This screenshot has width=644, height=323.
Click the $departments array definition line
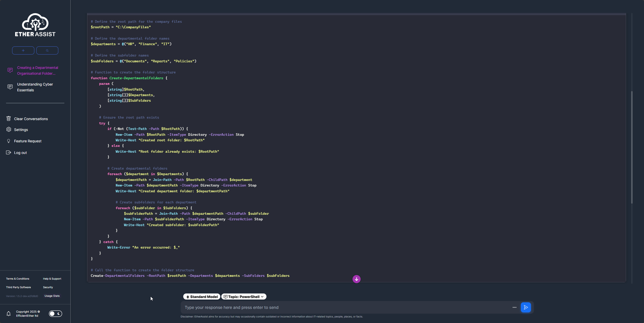click(x=131, y=44)
